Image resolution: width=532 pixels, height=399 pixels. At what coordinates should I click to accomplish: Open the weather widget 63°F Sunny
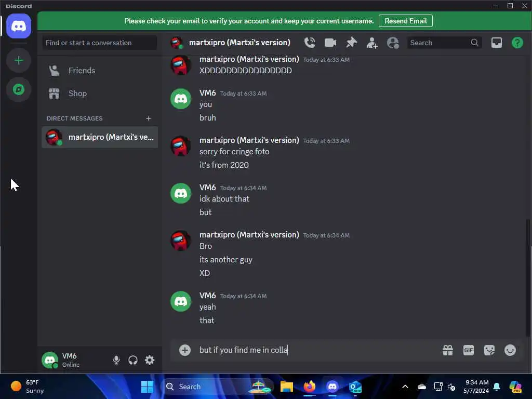[x=28, y=387]
